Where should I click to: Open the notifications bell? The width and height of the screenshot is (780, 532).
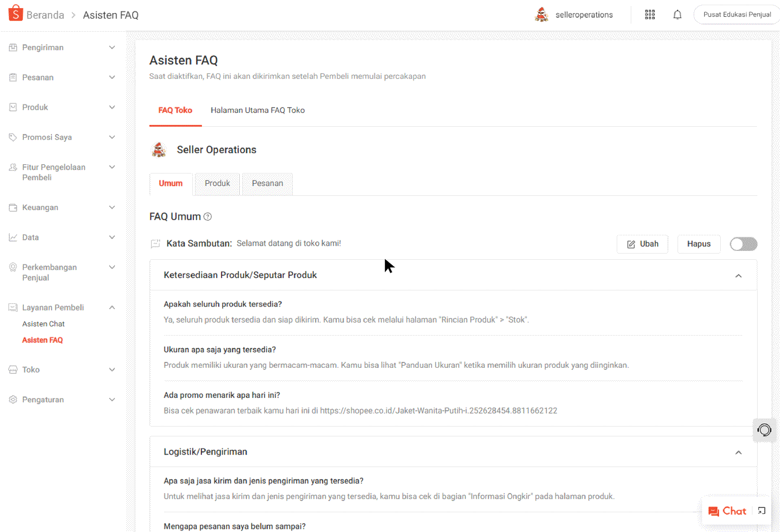pos(678,15)
